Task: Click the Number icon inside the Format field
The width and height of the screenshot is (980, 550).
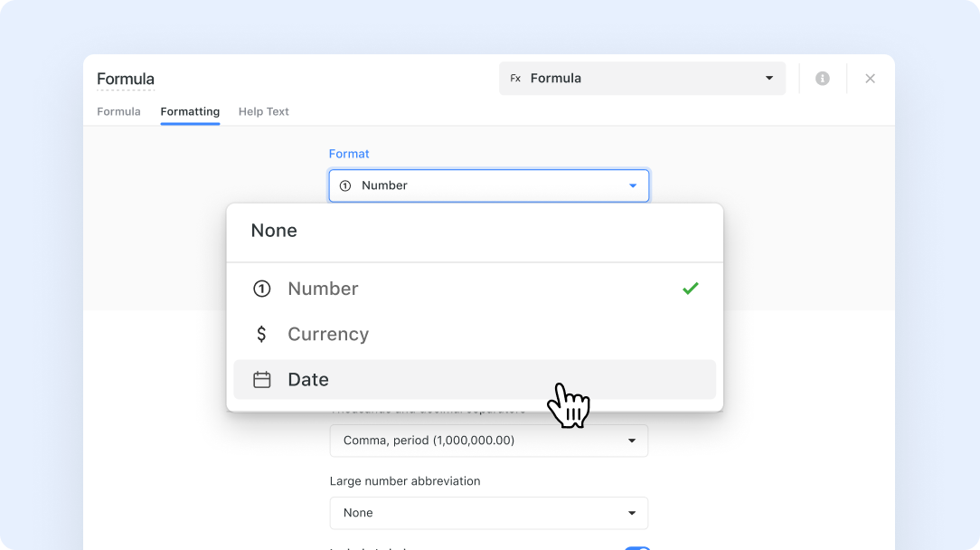Action: (x=344, y=185)
